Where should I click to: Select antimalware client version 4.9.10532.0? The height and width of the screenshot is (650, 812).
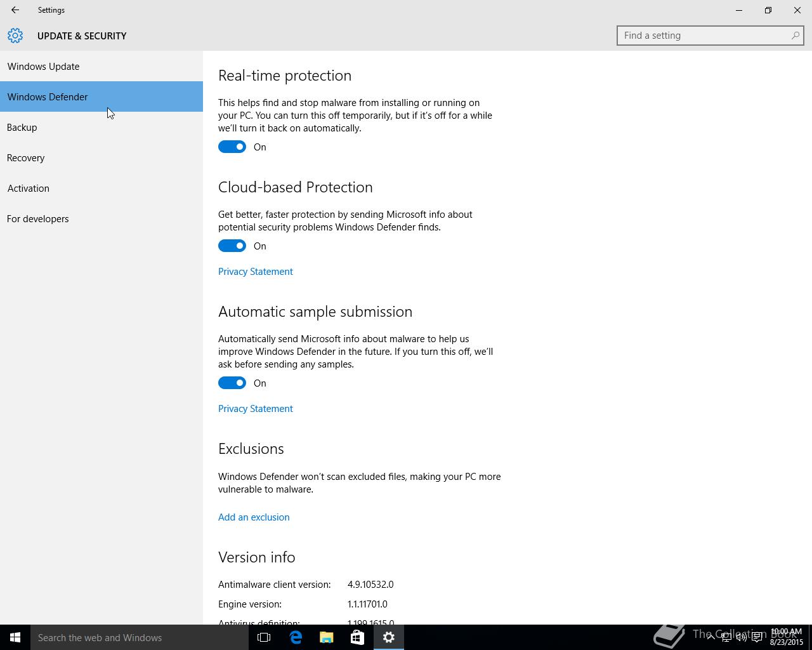[x=370, y=584]
